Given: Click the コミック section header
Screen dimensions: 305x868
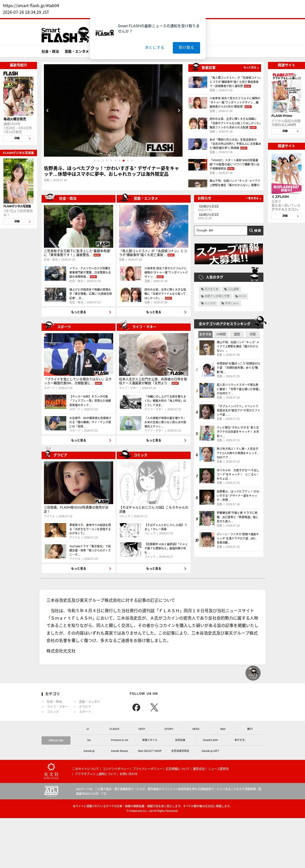Looking at the screenshot, I should 154,455.
